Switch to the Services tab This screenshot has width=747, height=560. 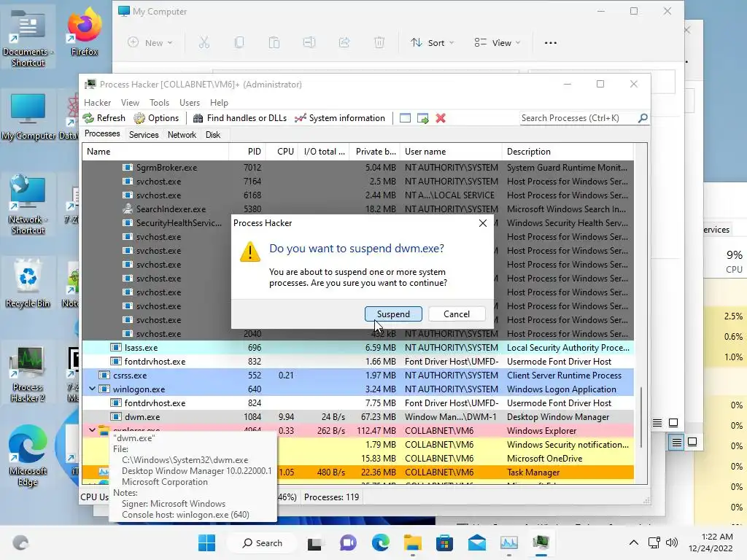[144, 135]
